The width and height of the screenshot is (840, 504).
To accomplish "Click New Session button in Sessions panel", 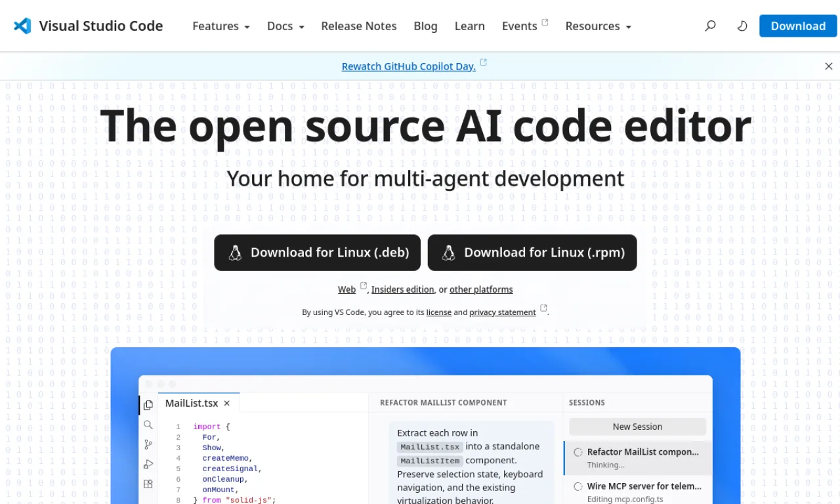I will pyautogui.click(x=637, y=427).
